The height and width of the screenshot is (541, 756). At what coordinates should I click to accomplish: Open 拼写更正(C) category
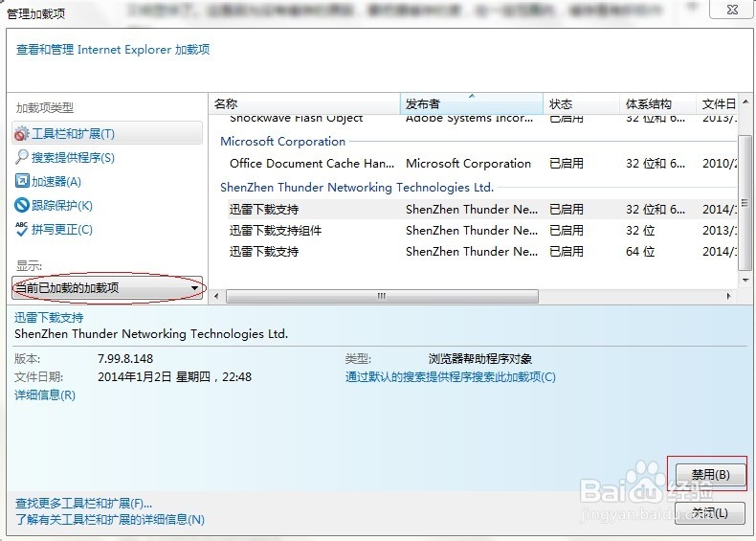[62, 229]
